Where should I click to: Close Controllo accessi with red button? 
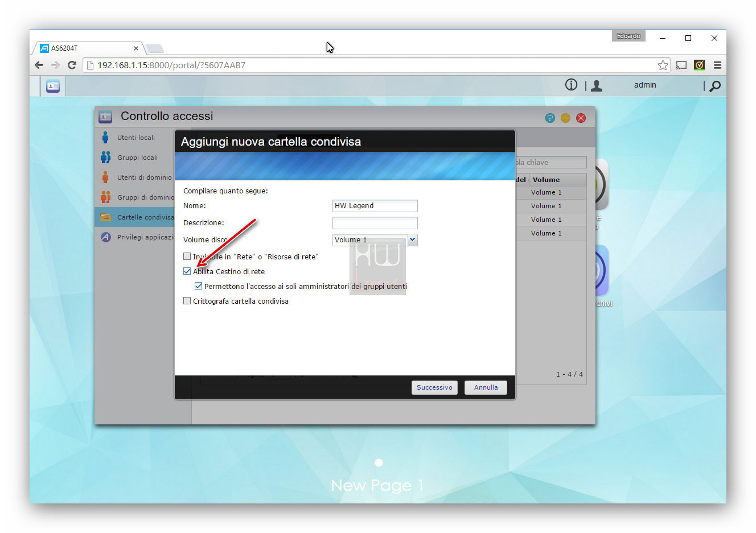click(x=581, y=118)
